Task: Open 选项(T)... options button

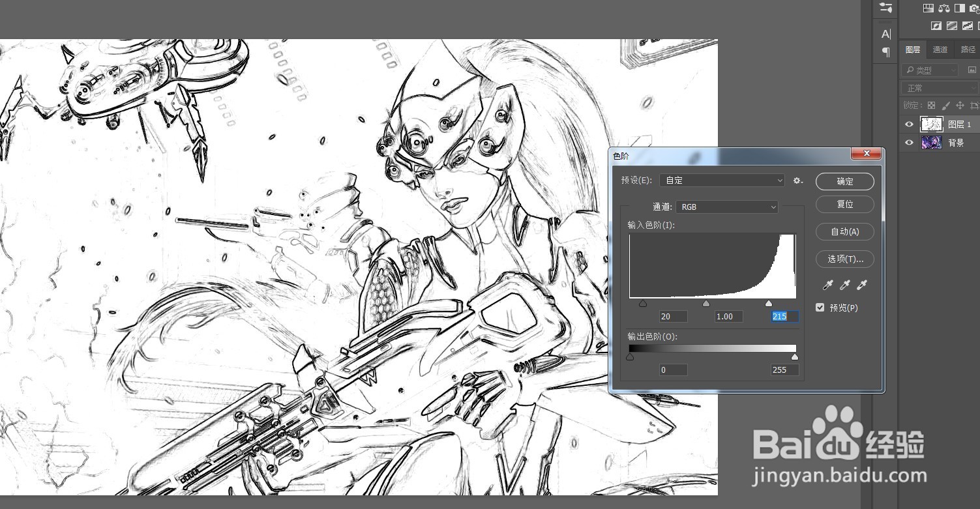Action: pos(845,259)
